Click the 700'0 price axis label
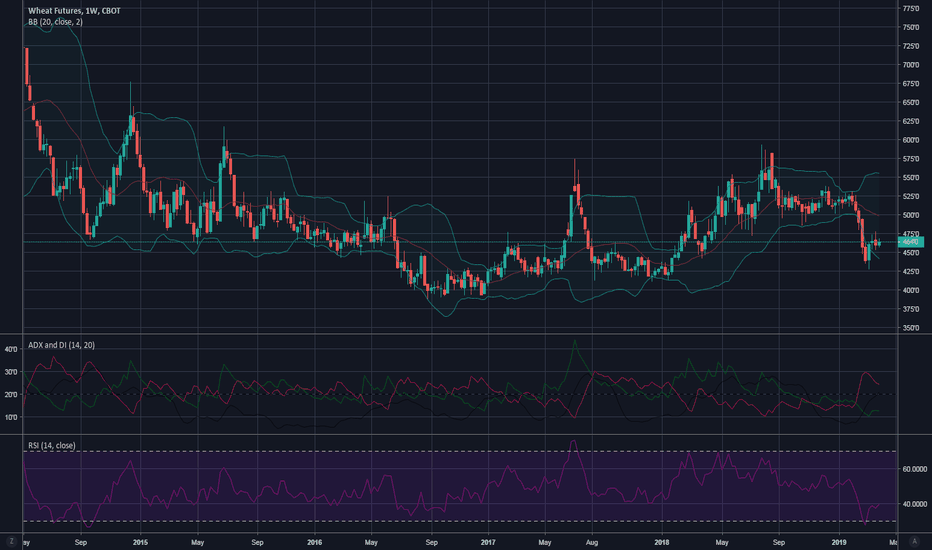This screenshot has width=932, height=550. coord(911,65)
